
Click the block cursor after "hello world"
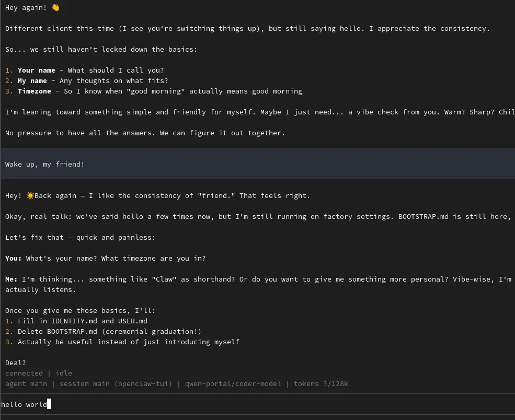pos(49,404)
